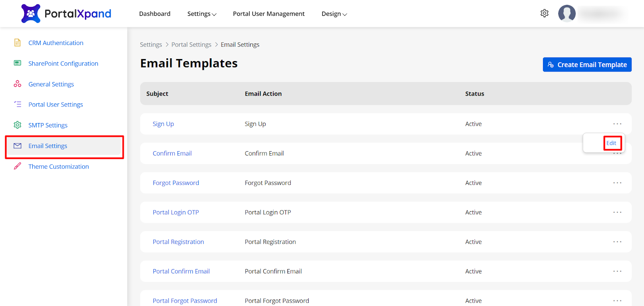Open the three-dot menu for Portal Login OTP
The height and width of the screenshot is (306, 644).
pyautogui.click(x=617, y=212)
